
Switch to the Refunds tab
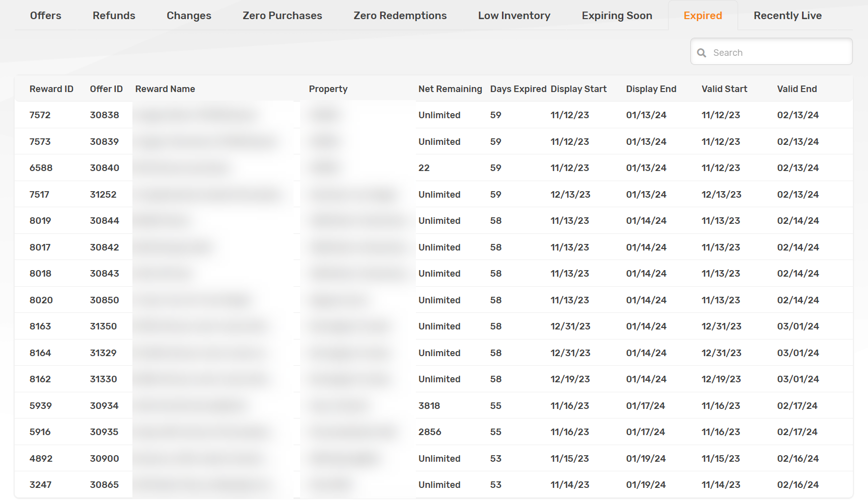pyautogui.click(x=114, y=16)
